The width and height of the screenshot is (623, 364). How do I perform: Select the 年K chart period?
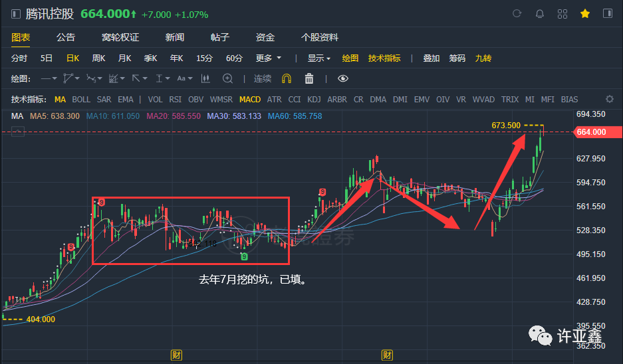(x=176, y=58)
